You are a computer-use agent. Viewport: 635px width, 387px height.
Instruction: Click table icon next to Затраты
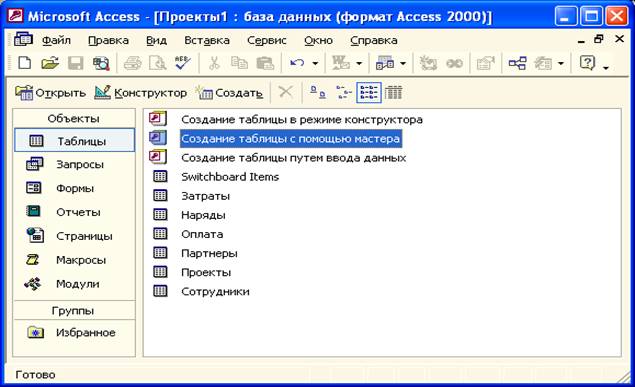click(x=160, y=196)
